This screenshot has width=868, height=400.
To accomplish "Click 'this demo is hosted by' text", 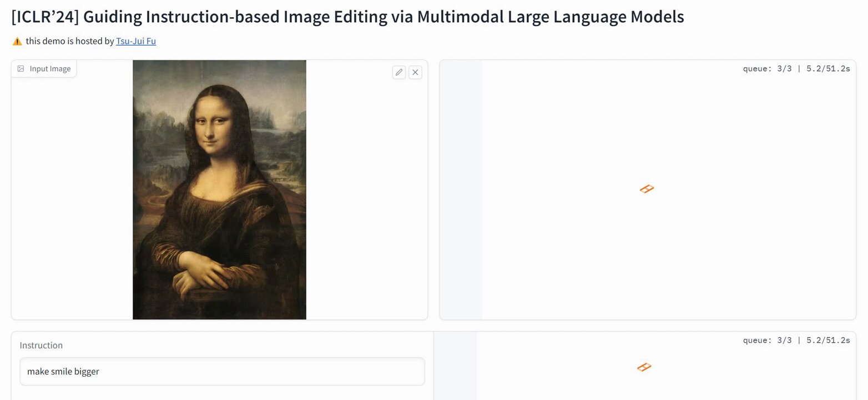I will click(x=70, y=41).
